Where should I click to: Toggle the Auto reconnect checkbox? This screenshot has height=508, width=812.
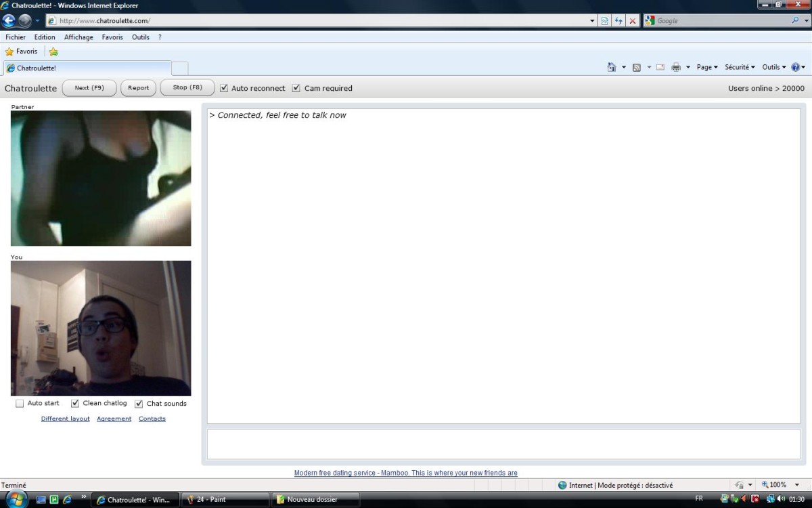(224, 88)
